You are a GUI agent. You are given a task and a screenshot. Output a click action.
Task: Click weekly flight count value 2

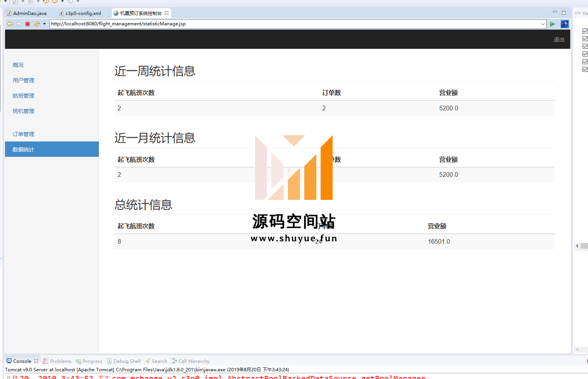pyautogui.click(x=119, y=108)
